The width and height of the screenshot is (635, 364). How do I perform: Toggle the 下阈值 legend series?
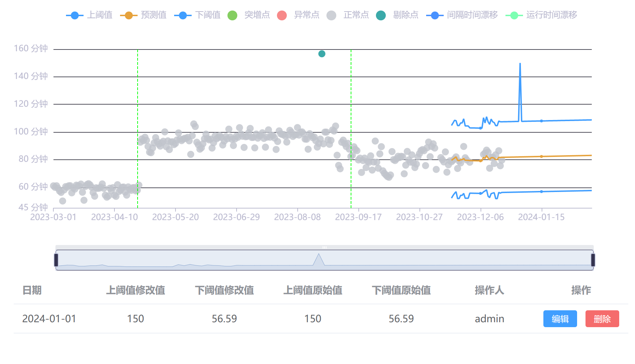pos(197,15)
